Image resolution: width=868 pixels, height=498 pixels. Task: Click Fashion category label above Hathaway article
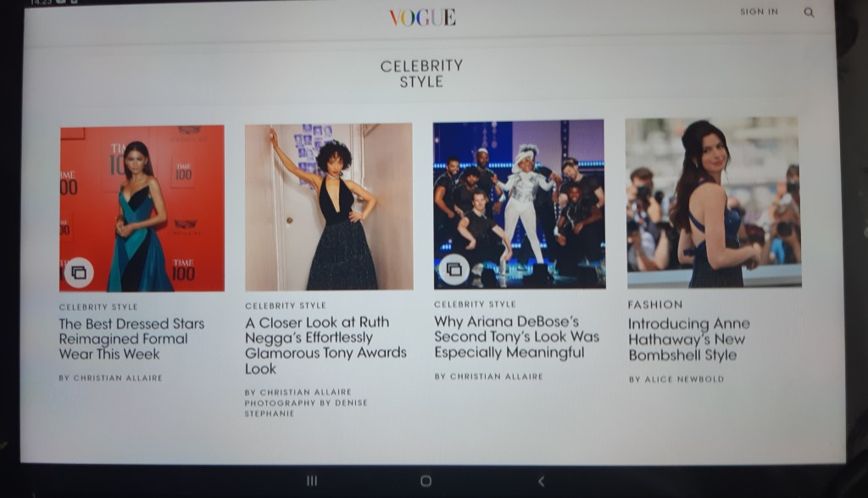(654, 304)
